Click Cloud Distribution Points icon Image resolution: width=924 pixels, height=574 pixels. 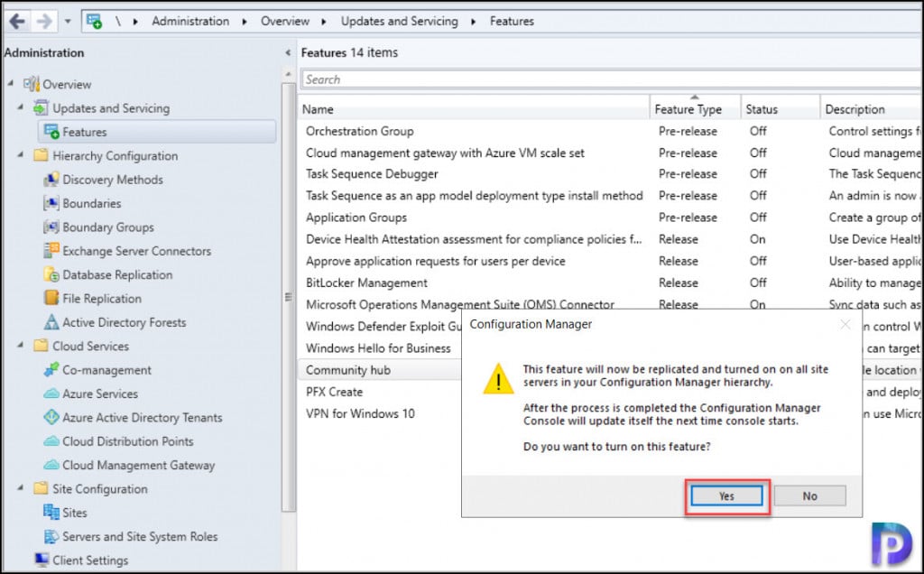point(51,441)
